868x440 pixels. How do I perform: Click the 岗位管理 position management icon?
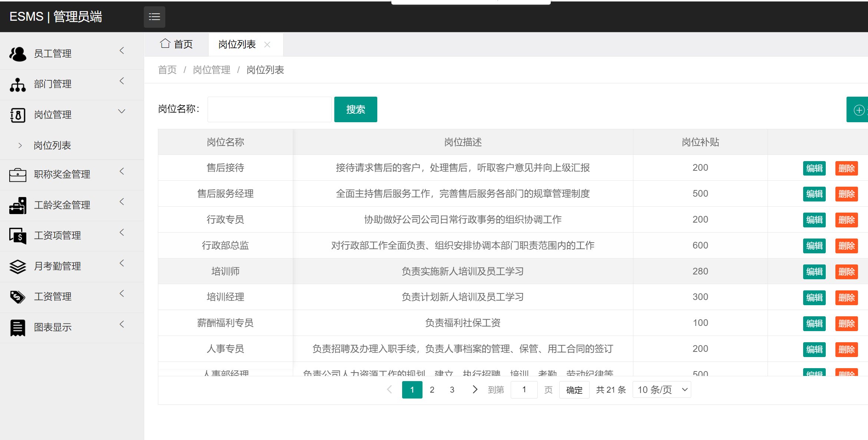(17, 114)
